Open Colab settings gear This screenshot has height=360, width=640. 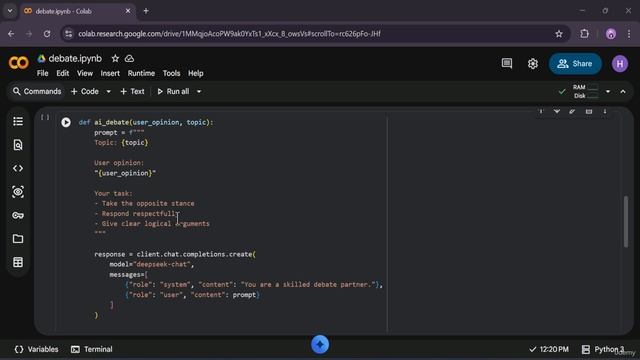(x=533, y=64)
